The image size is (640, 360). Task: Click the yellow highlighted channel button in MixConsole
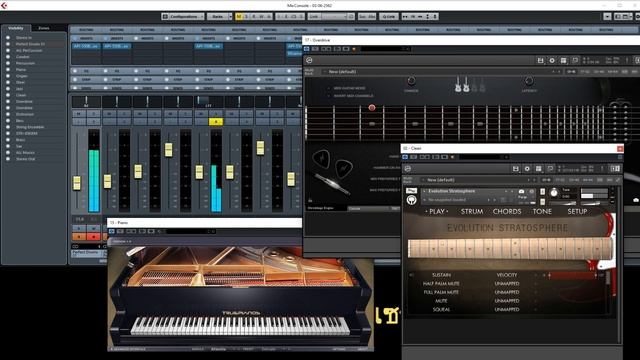(x=216, y=122)
